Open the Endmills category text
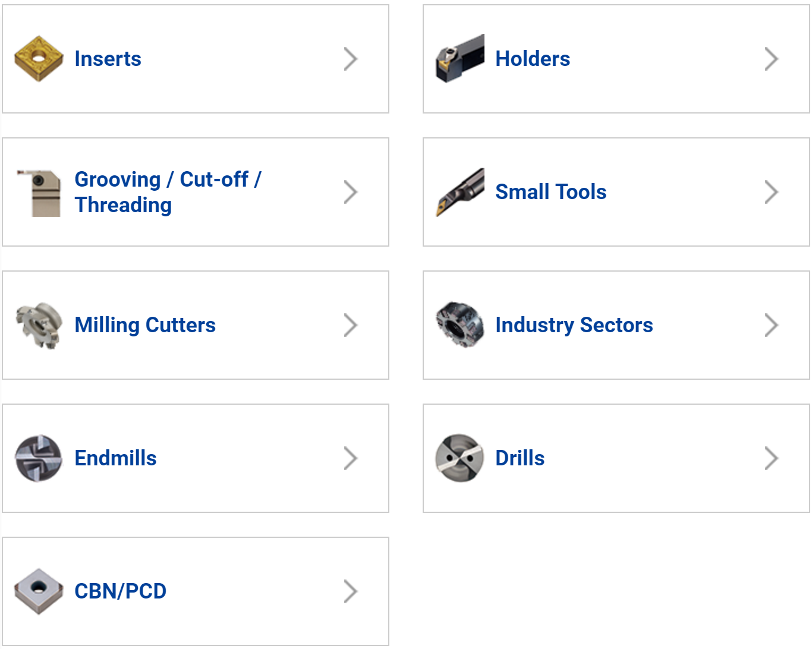812x649 pixels. [115, 458]
